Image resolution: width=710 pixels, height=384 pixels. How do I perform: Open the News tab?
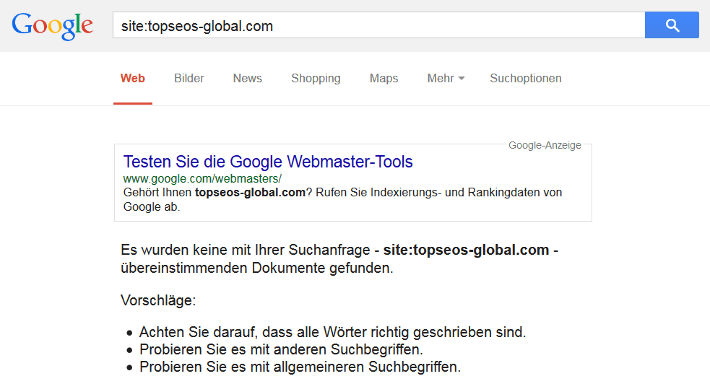[x=248, y=78]
